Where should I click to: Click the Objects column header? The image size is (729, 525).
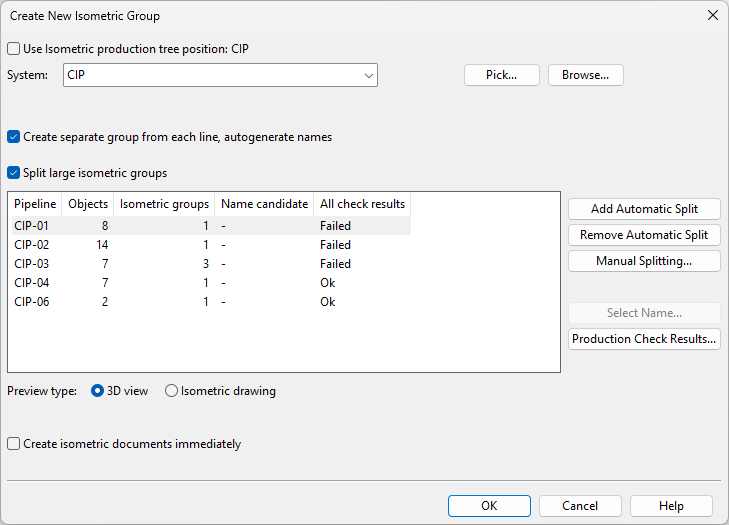point(88,204)
